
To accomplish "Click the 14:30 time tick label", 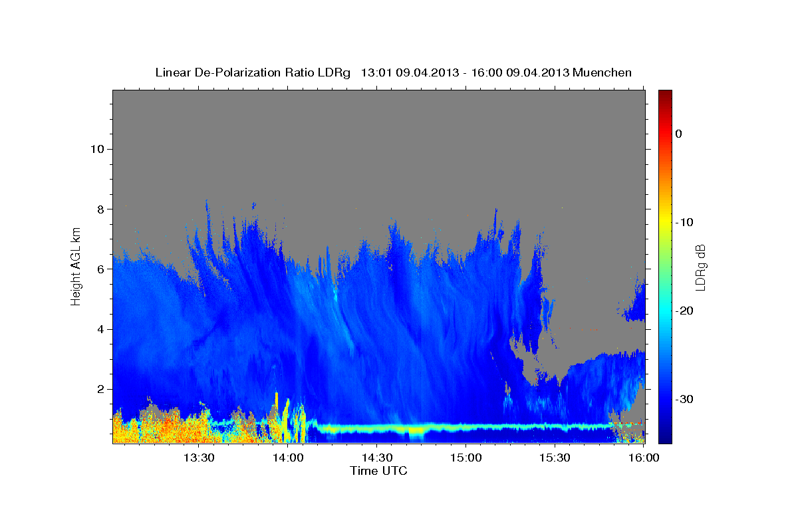I will pos(376,458).
